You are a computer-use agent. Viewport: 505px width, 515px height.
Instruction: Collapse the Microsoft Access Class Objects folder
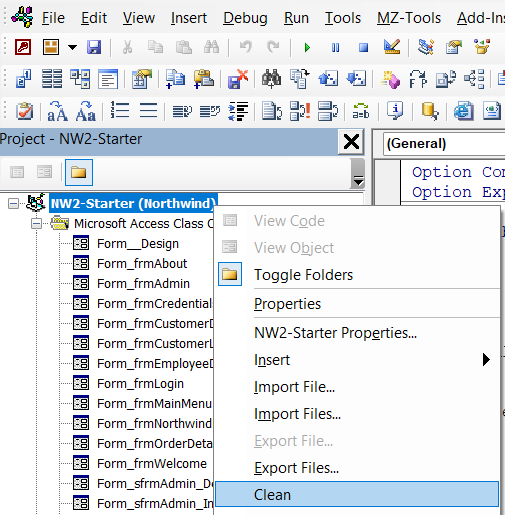coord(36,223)
